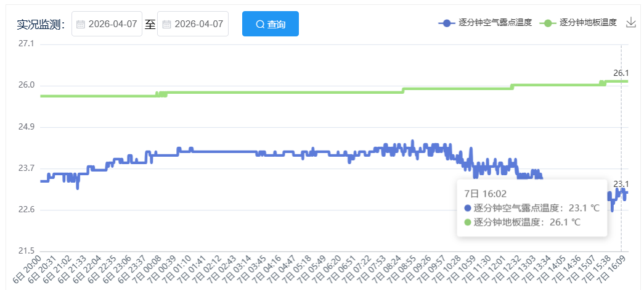The width and height of the screenshot is (644, 290).
Task: Download the chart using the download icon
Action: pos(630,23)
